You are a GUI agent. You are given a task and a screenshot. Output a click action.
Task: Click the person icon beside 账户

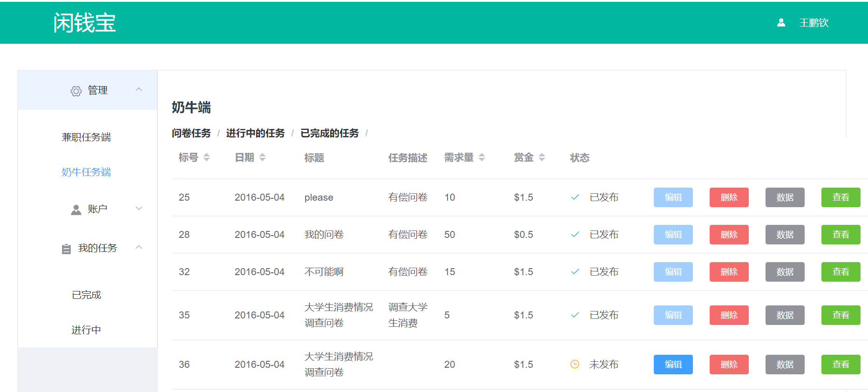(76, 210)
